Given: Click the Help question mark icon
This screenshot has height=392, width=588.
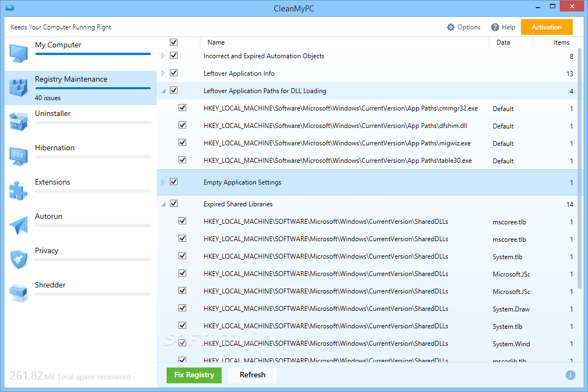Looking at the screenshot, I should [495, 27].
